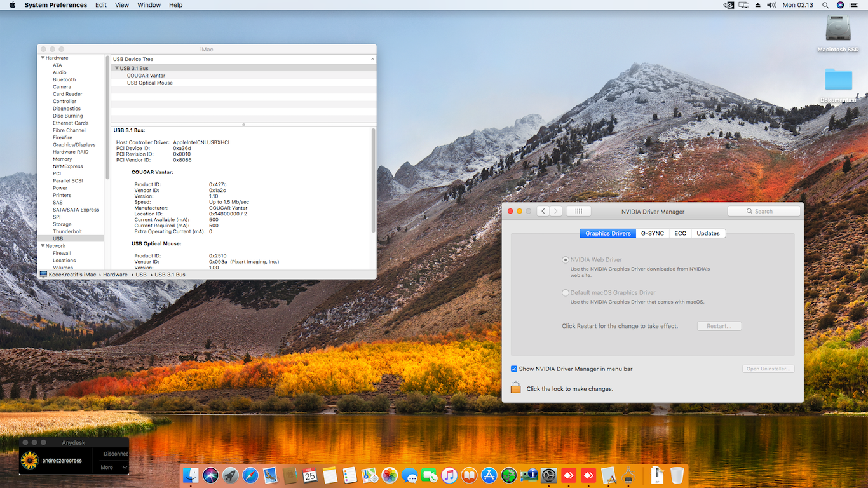Open the Window menu
Viewport: 868px width, 488px height.
click(x=149, y=5)
